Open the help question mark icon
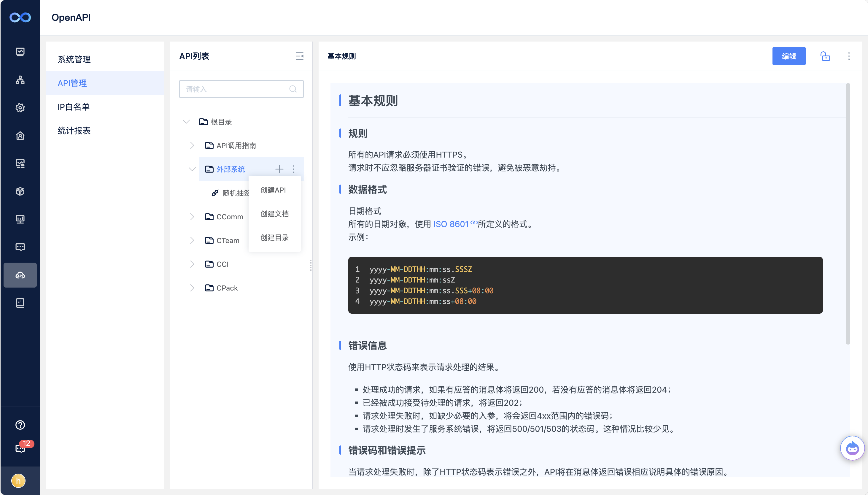 20,425
